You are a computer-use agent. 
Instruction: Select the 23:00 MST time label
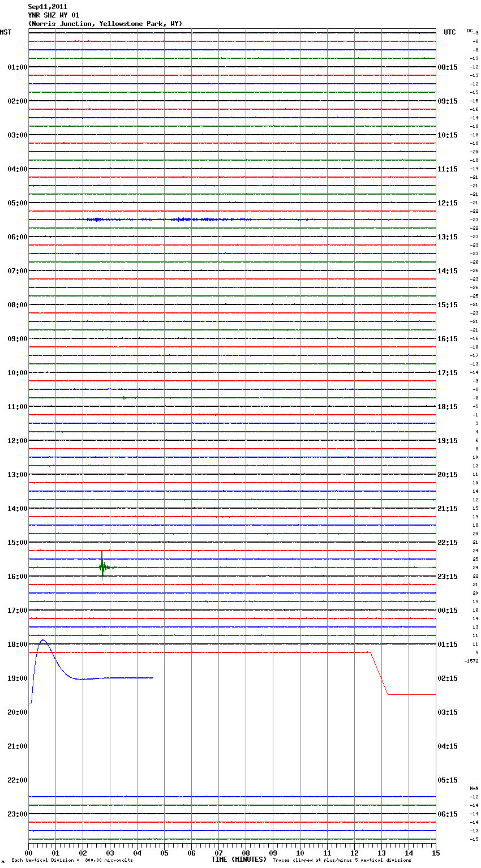(17, 814)
